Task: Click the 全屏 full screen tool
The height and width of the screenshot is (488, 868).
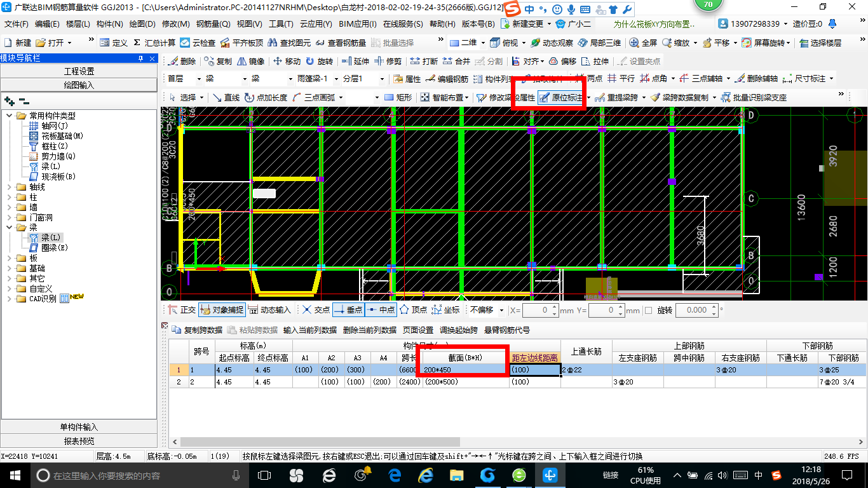Action: [643, 43]
